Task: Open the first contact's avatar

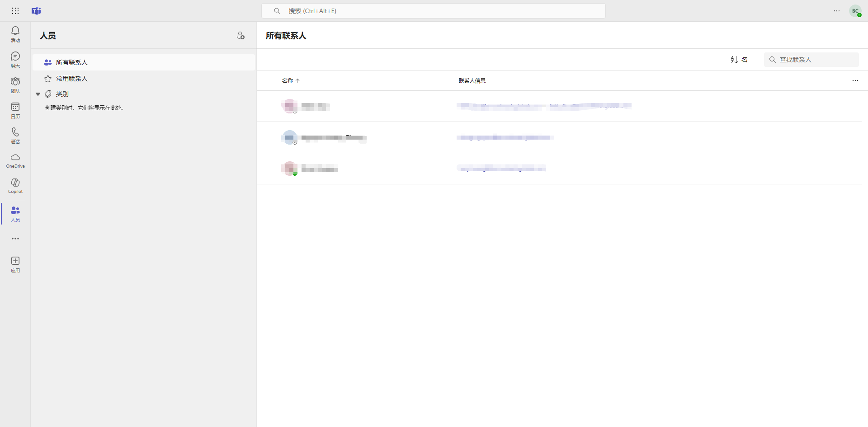Action: 289,106
